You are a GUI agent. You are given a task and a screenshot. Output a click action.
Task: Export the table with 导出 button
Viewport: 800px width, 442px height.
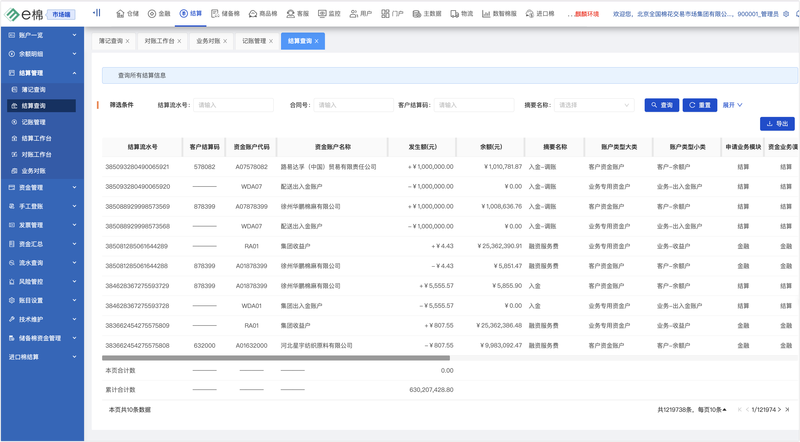point(777,124)
